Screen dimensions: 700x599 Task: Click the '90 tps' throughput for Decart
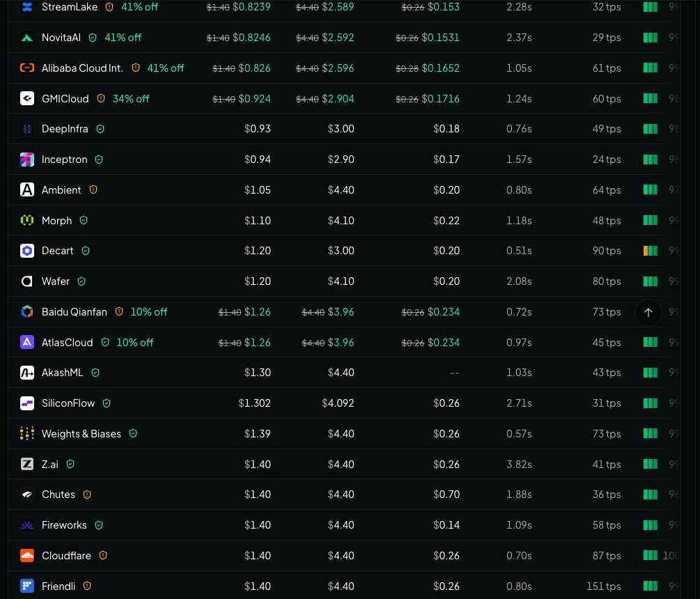[x=607, y=251]
